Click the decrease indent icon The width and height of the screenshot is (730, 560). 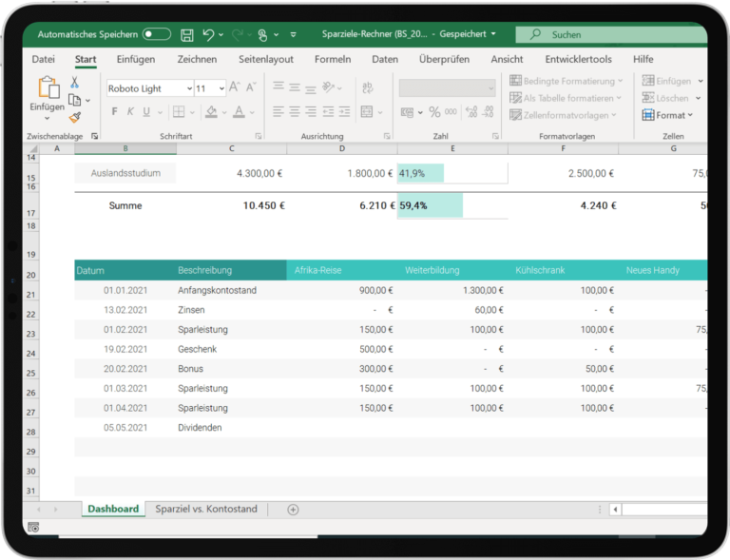click(x=328, y=112)
